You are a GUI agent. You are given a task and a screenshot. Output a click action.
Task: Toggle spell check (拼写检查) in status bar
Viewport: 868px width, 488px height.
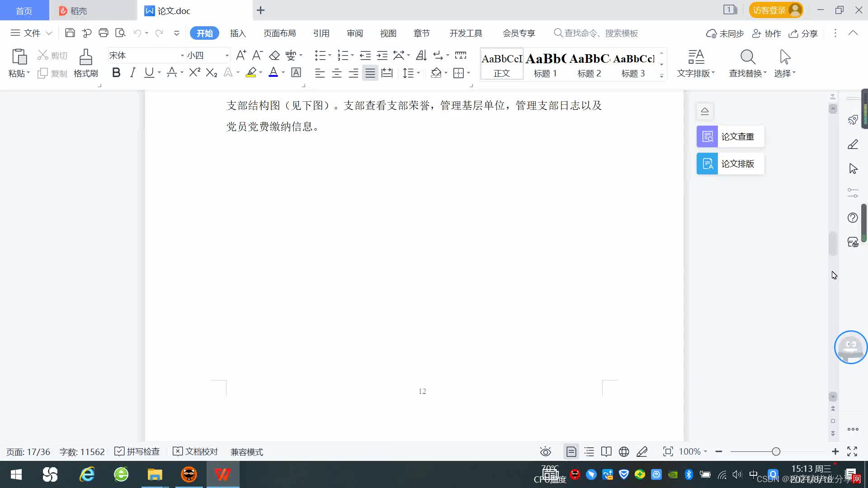137,451
